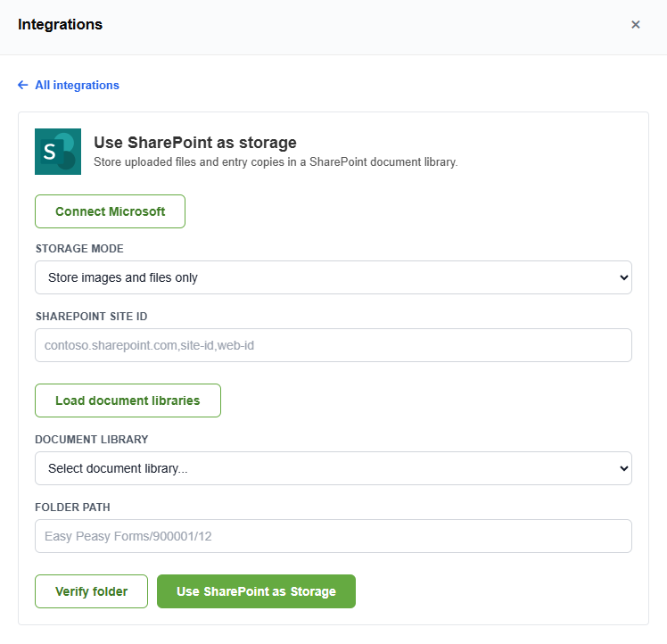Screen dimensions: 667x644
Task: Focus the Folder Path input field
Action: pos(333,536)
